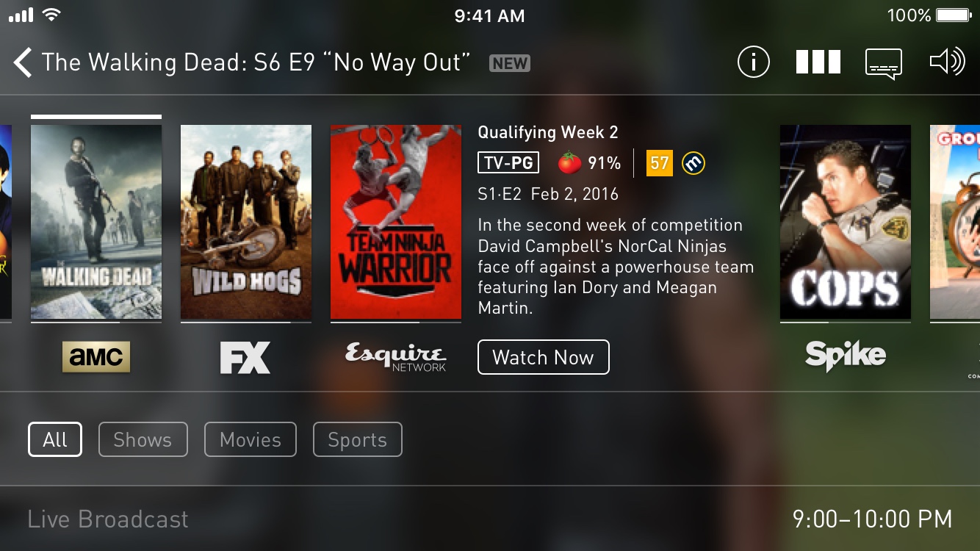This screenshot has height=551, width=980.
Task: Tap the back arrow chevron
Action: [x=23, y=62]
